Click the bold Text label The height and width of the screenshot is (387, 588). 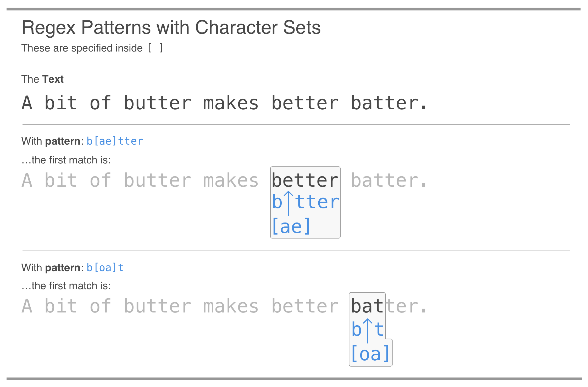pos(53,79)
